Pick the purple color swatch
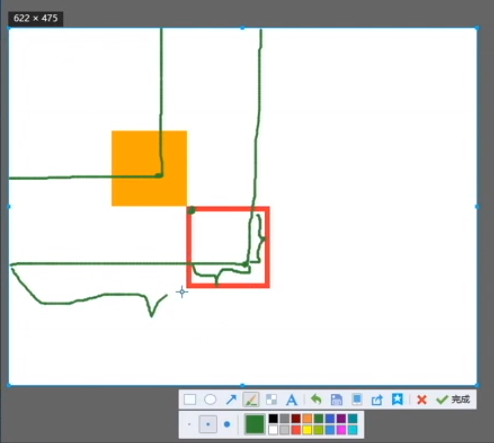 [x=341, y=418]
